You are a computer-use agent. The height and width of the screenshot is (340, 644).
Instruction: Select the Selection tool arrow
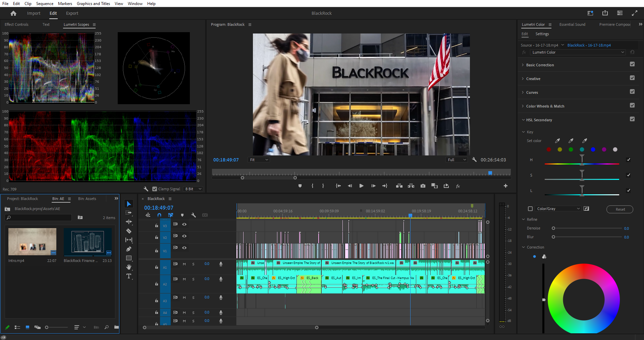point(129,204)
